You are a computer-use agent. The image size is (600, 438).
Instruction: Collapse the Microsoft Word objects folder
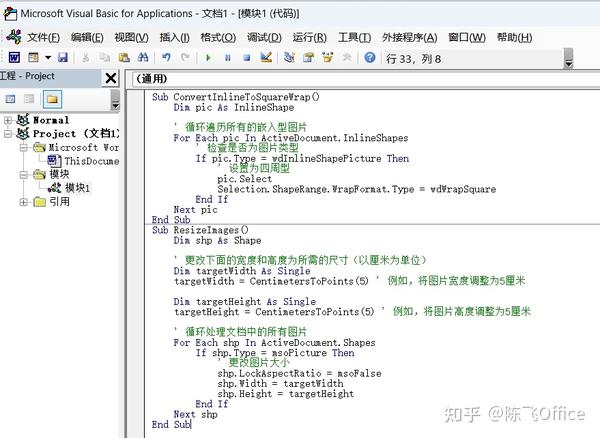tap(24, 147)
